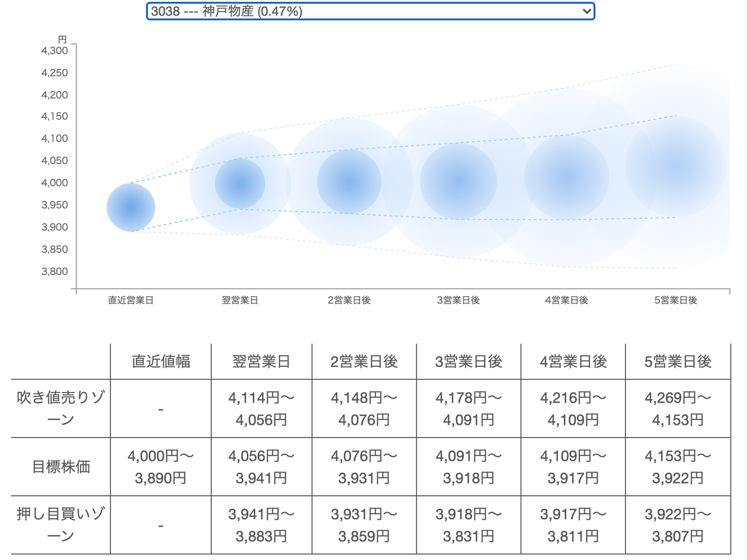Click the 吹き値売りゾーン row label

coord(61,408)
